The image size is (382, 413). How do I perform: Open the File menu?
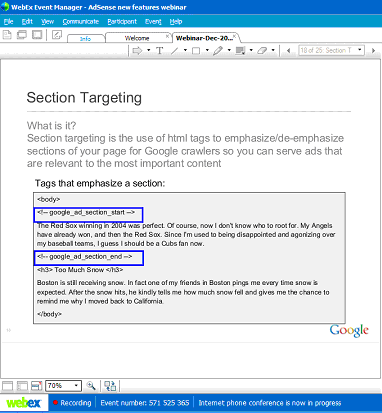coord(8,22)
